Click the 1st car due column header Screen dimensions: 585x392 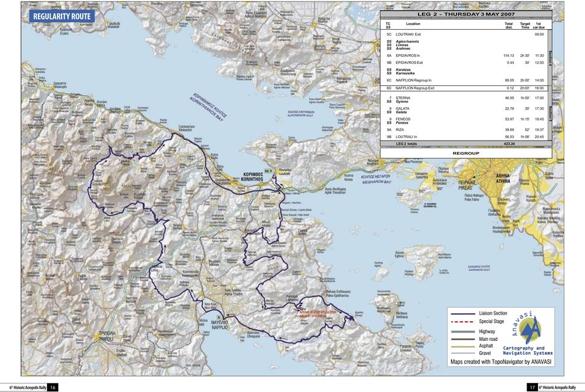[538, 26]
